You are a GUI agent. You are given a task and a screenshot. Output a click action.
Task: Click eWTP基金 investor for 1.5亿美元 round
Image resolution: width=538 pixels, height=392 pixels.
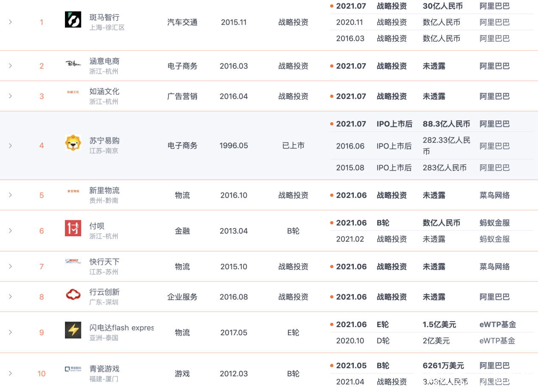pos(498,325)
